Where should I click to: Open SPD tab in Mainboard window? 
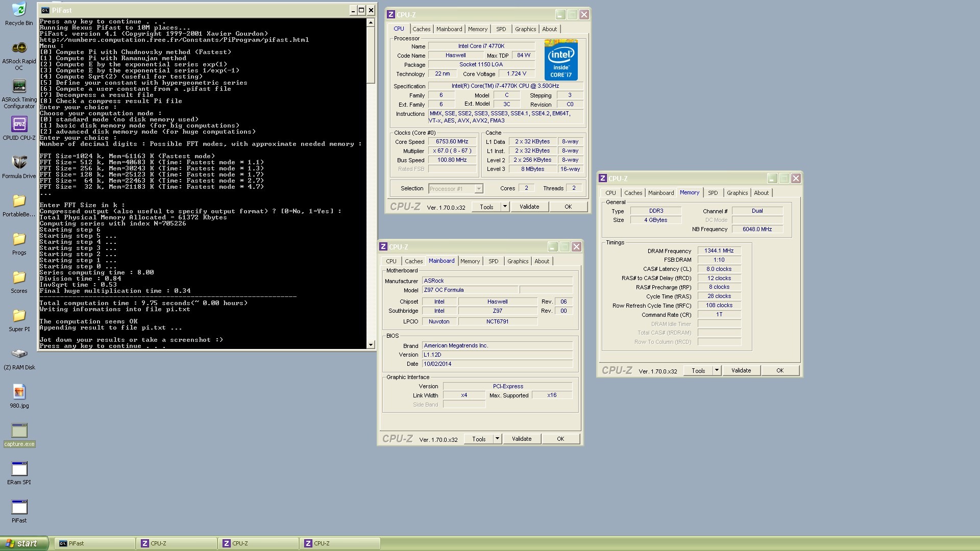tap(494, 261)
